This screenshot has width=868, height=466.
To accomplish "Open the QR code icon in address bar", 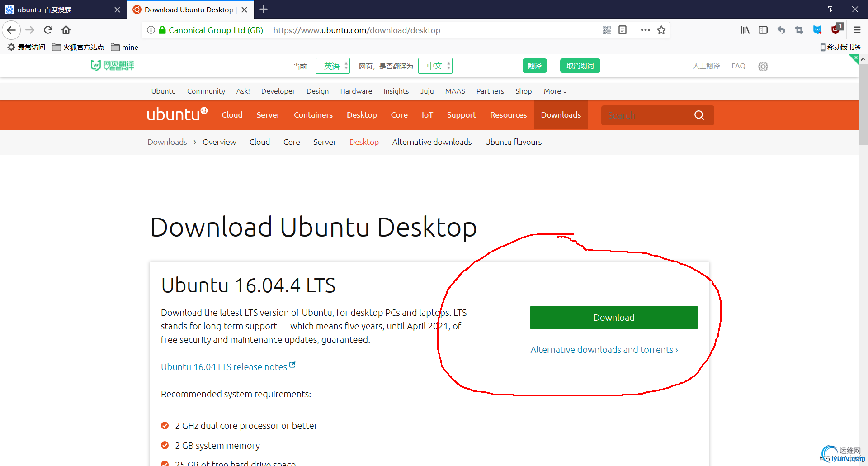I will coord(607,30).
